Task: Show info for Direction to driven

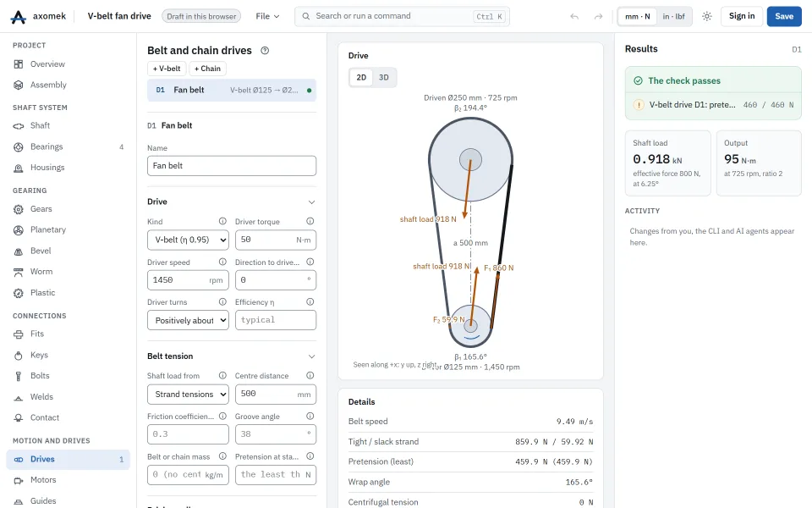Action: click(x=310, y=262)
